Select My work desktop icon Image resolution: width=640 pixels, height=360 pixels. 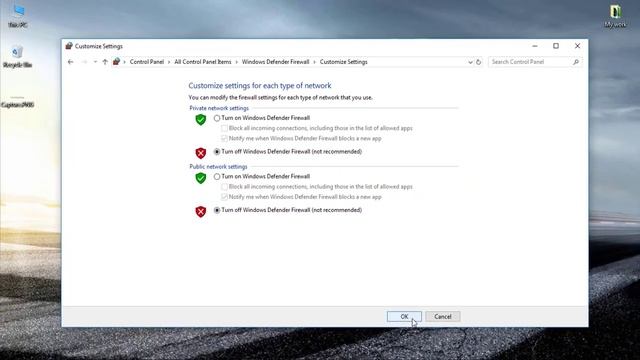[x=615, y=16]
